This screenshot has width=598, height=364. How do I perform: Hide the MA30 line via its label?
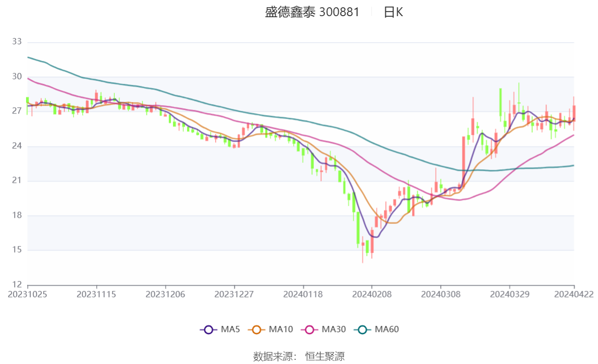[334, 329]
